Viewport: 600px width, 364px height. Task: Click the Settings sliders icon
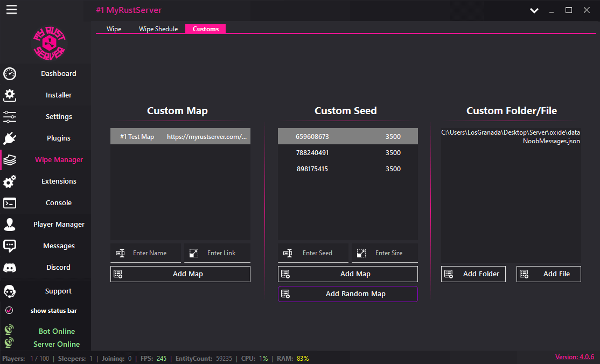tap(10, 117)
